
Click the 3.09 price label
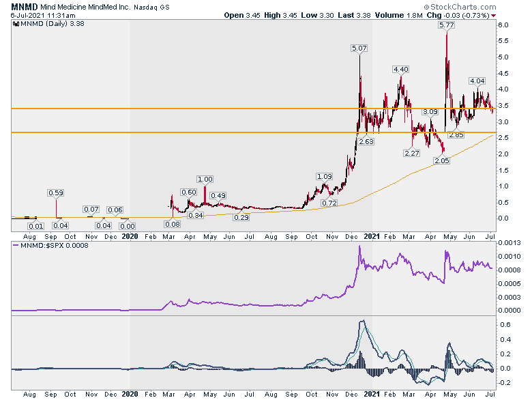[x=430, y=112]
